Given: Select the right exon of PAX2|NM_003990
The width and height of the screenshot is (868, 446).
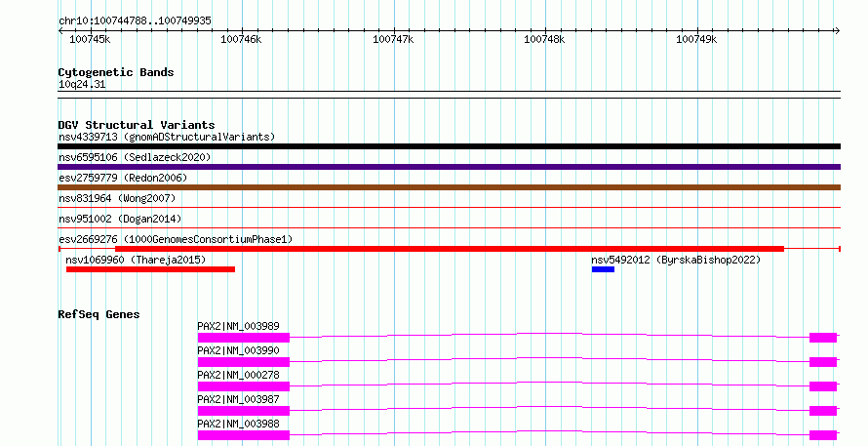Looking at the screenshot, I should click(x=822, y=362).
